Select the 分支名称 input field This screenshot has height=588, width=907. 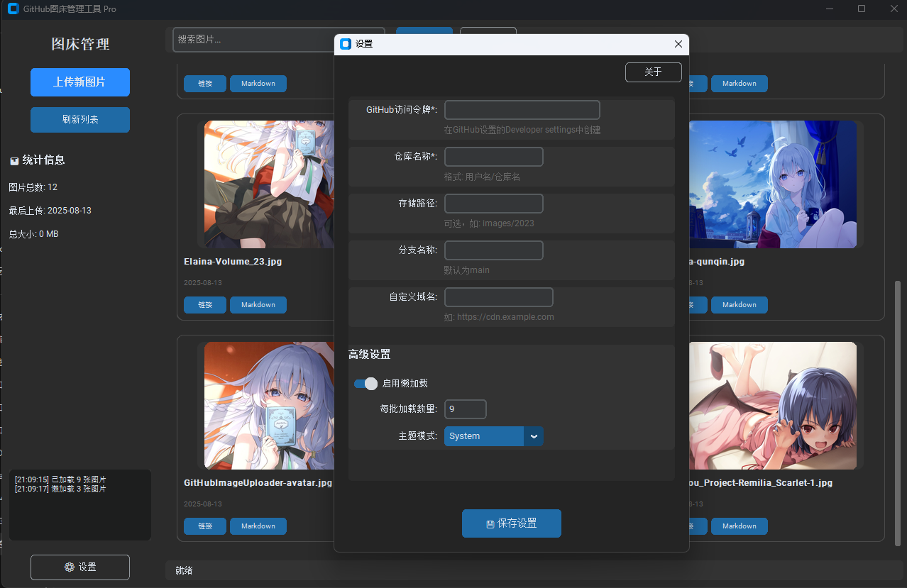click(x=493, y=250)
